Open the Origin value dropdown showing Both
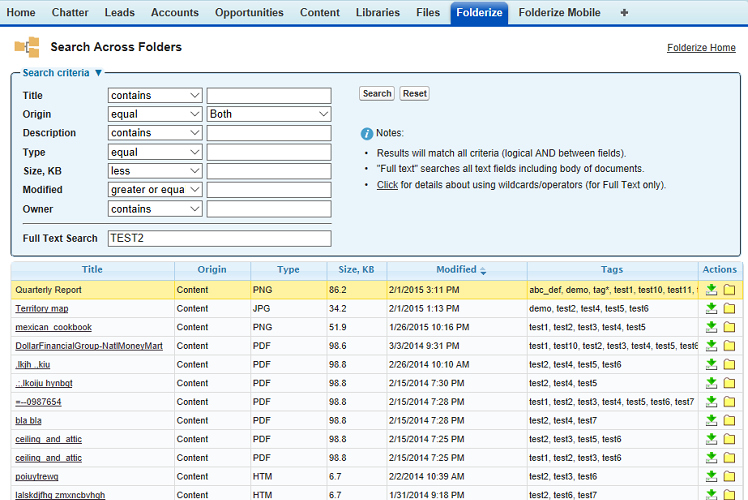This screenshot has height=500, width=748. 269,114
